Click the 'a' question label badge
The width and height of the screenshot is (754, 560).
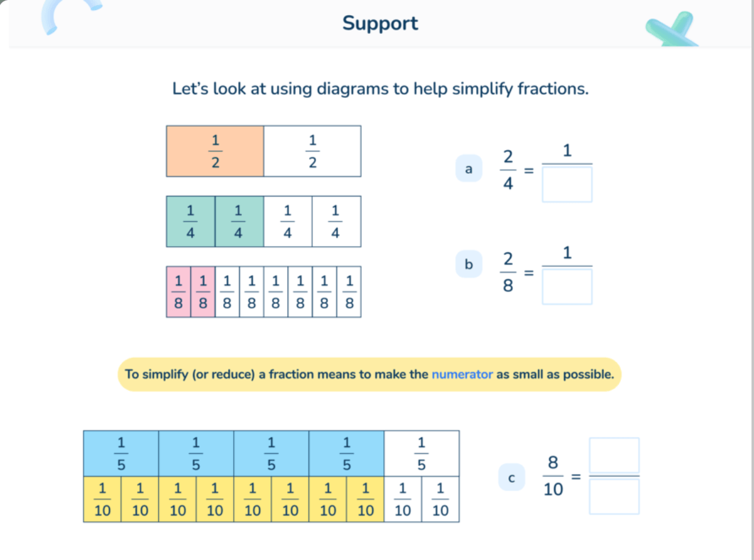(x=468, y=169)
